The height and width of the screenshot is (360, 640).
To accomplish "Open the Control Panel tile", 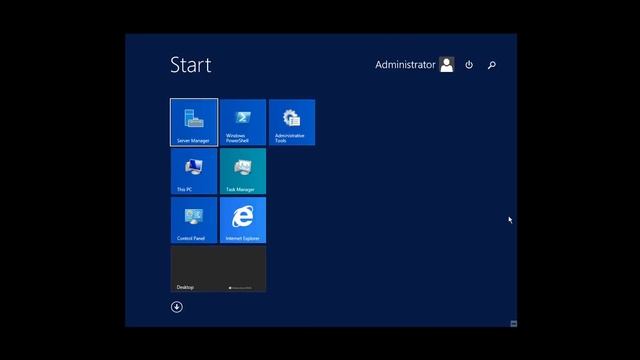I will (194, 220).
